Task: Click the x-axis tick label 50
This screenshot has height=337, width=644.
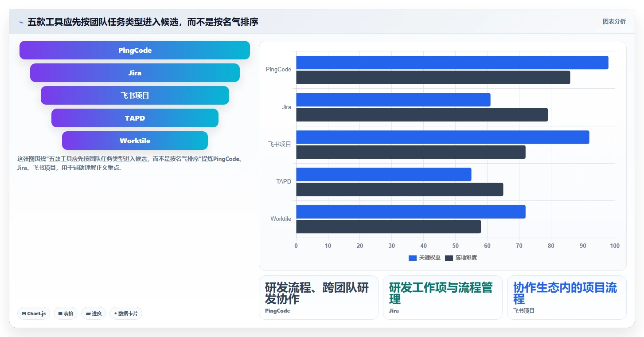Action: pyautogui.click(x=455, y=246)
